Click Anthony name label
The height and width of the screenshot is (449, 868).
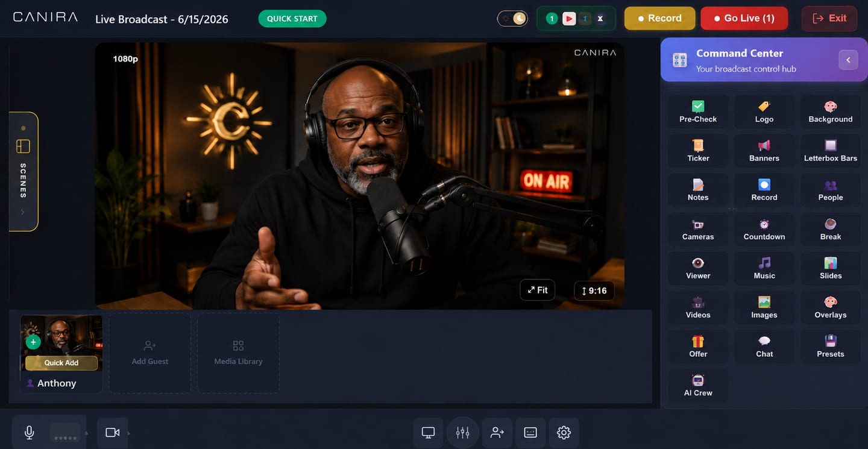click(x=57, y=383)
